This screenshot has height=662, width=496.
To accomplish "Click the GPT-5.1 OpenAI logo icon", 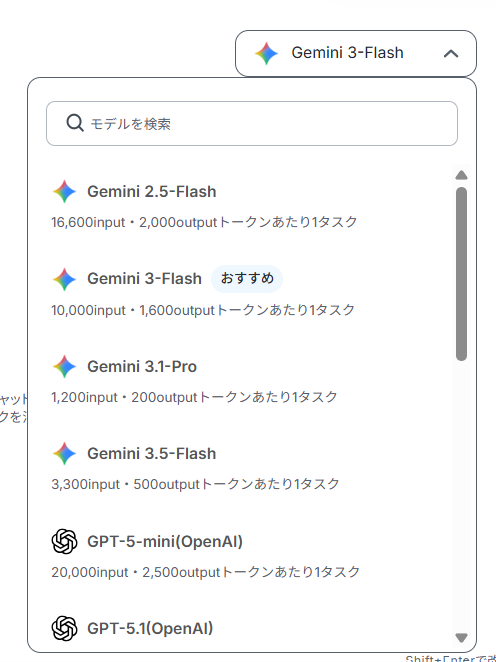I will pyautogui.click(x=64, y=628).
